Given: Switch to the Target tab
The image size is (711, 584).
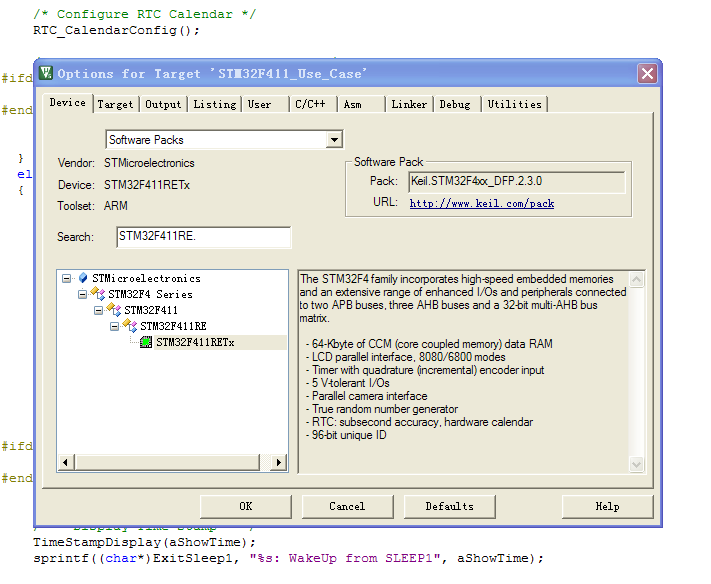Looking at the screenshot, I should [115, 104].
